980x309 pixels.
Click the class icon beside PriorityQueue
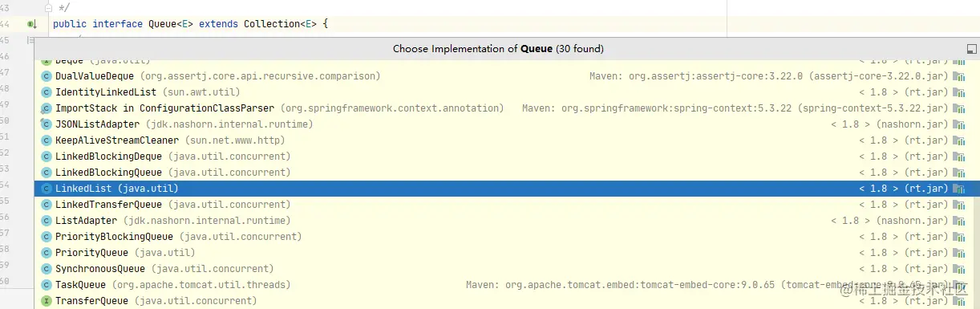pos(47,253)
